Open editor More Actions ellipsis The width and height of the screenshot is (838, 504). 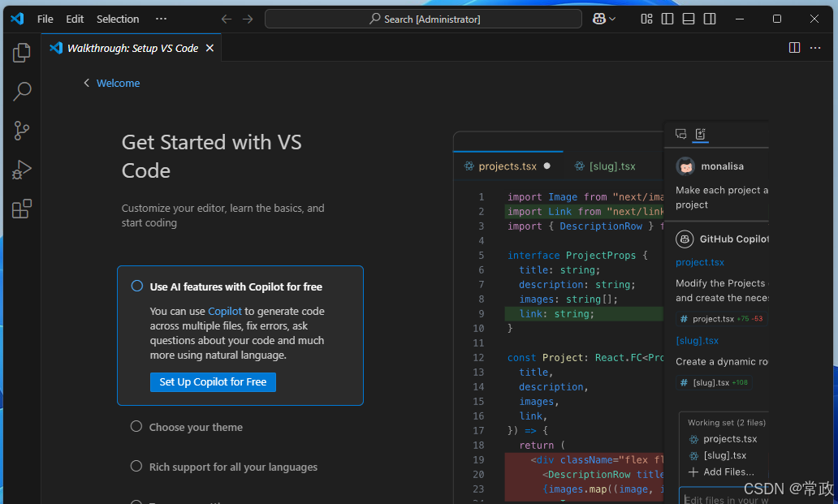point(815,48)
